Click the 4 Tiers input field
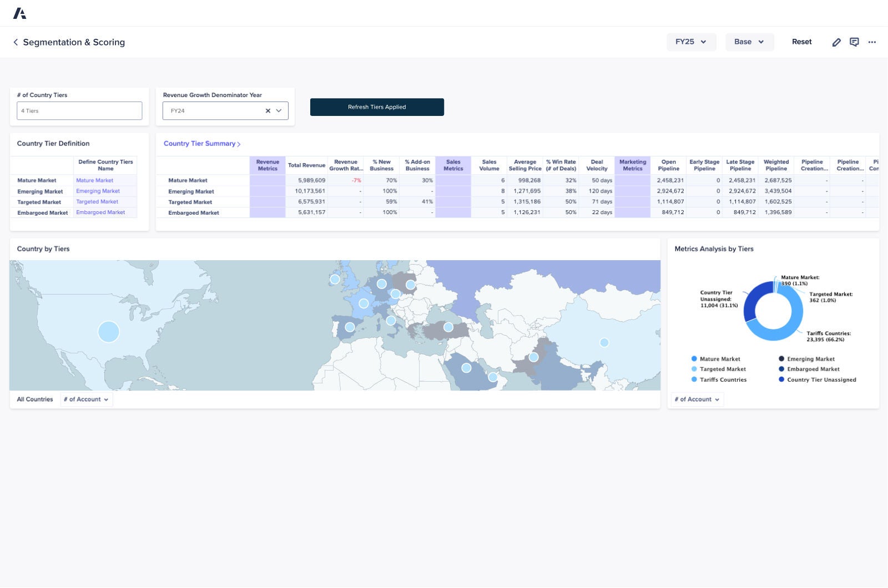The image size is (888, 588). [79, 110]
